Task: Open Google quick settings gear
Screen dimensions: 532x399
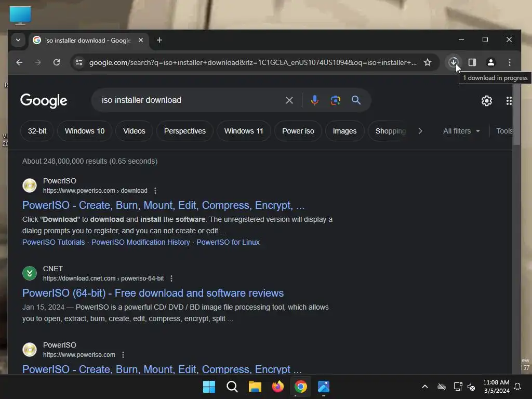Action: 486,101
